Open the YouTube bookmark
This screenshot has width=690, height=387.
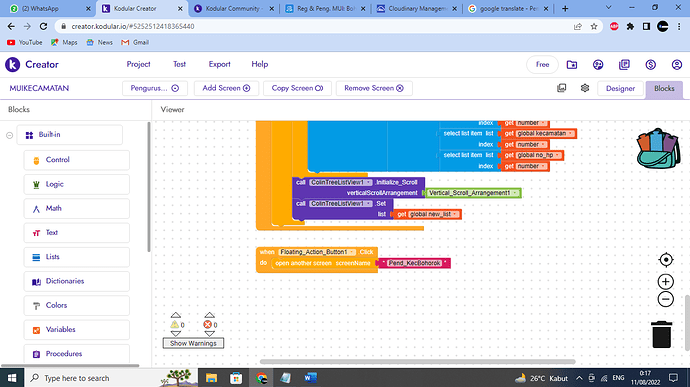click(x=25, y=42)
